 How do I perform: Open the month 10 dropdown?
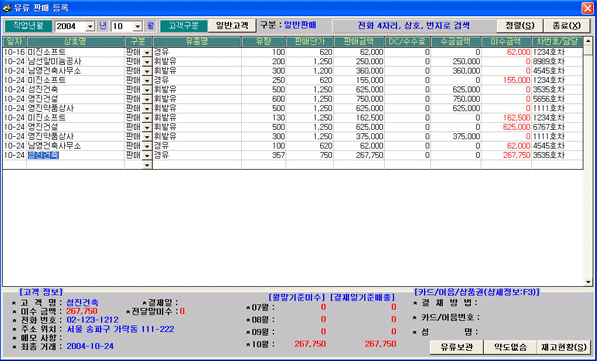137,26
